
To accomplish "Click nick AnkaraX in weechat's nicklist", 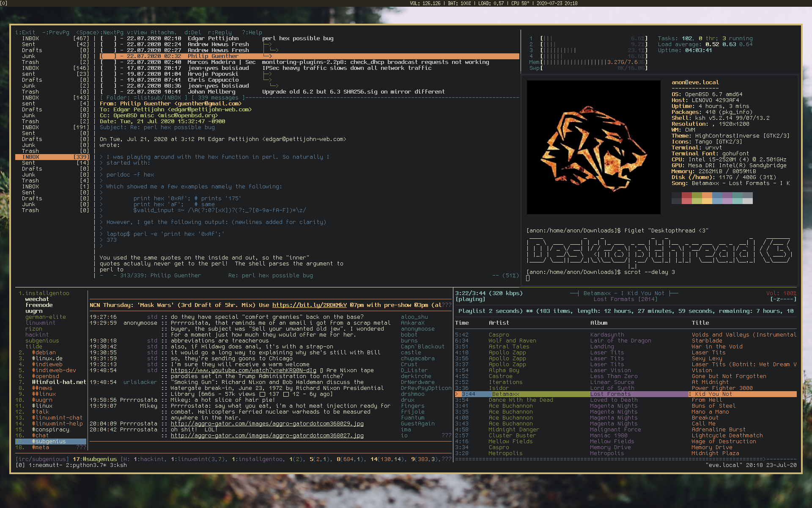I will tap(413, 323).
